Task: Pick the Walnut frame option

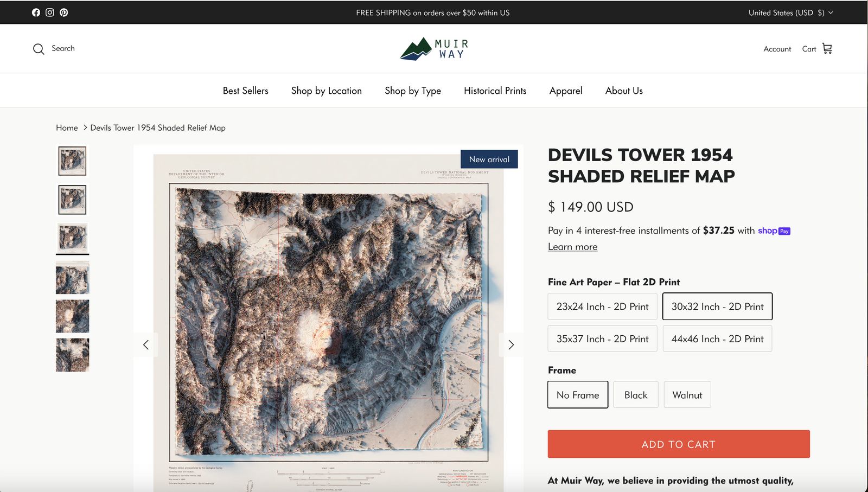Action: (687, 395)
